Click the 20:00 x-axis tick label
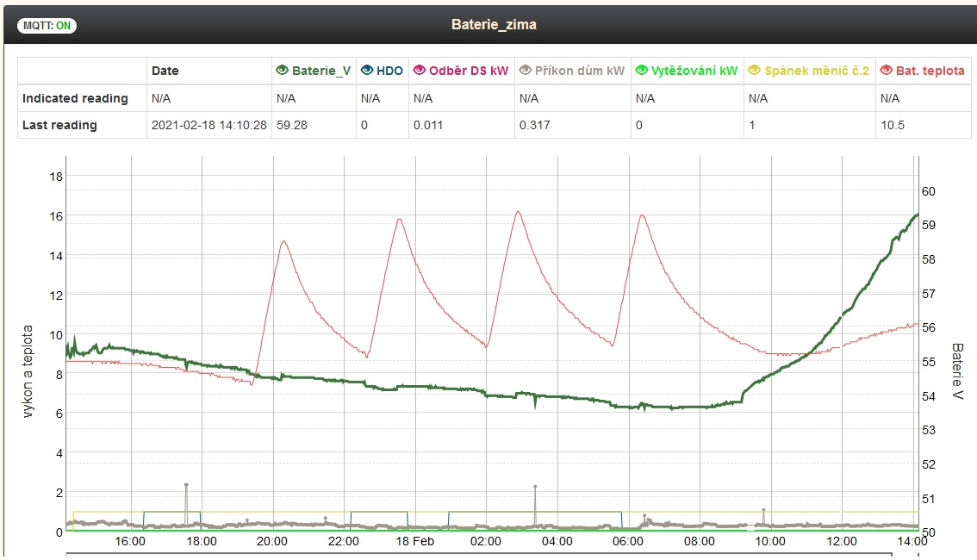The width and height of the screenshot is (977, 560). 272,541
